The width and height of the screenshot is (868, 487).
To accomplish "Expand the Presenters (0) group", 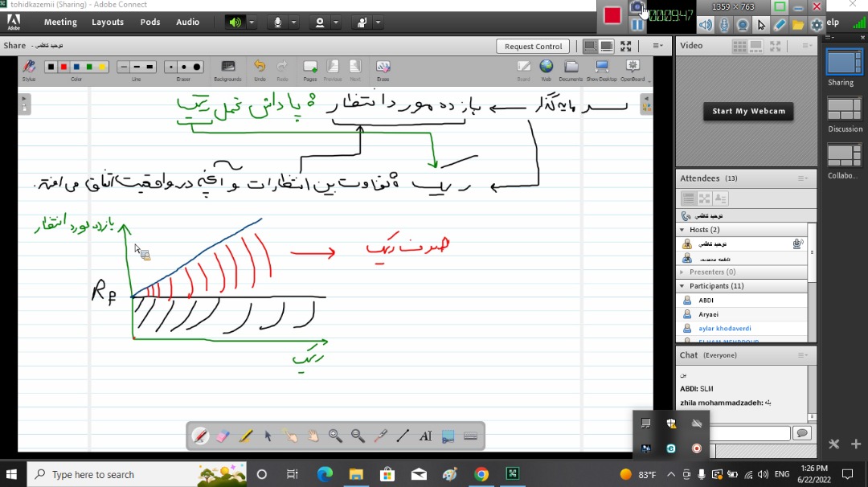I will tap(682, 272).
